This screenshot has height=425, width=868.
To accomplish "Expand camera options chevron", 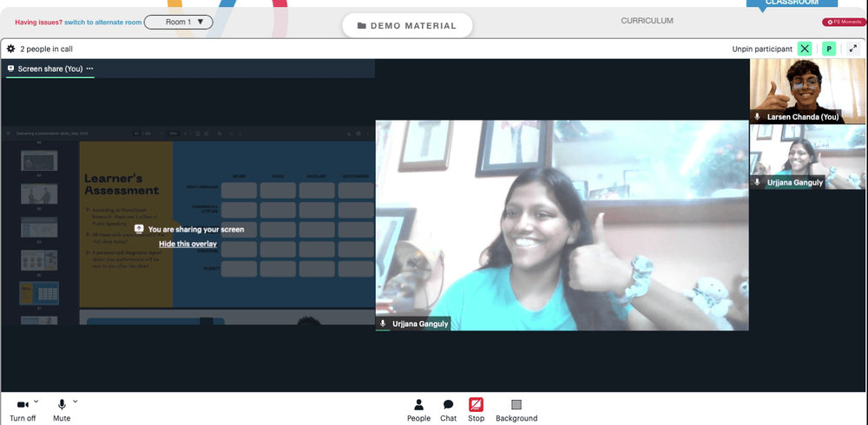I will (36, 402).
